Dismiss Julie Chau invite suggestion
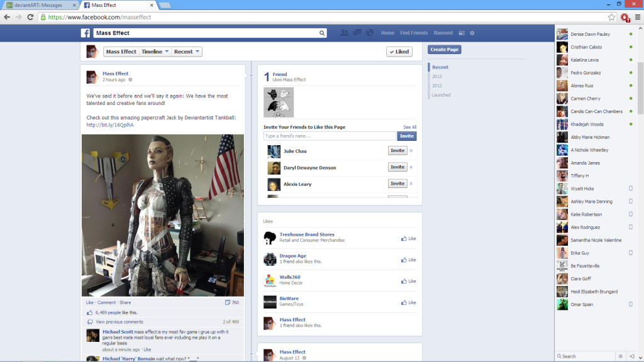 coord(411,151)
